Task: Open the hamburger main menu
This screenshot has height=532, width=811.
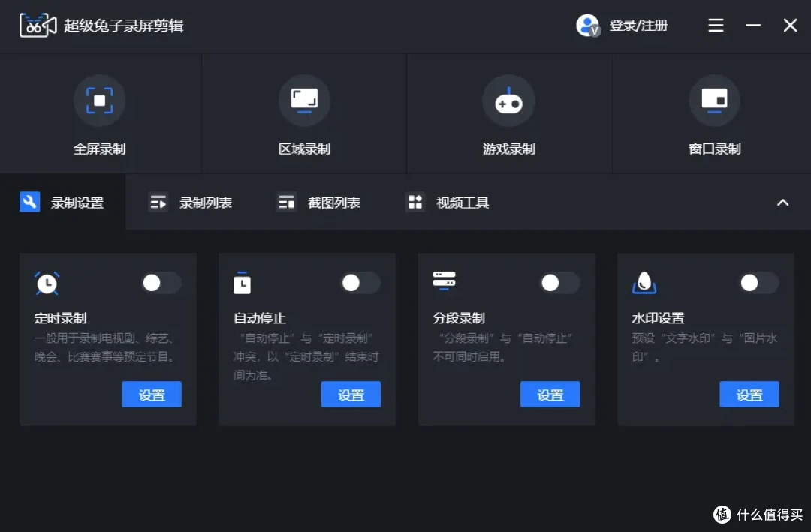Action: [716, 26]
